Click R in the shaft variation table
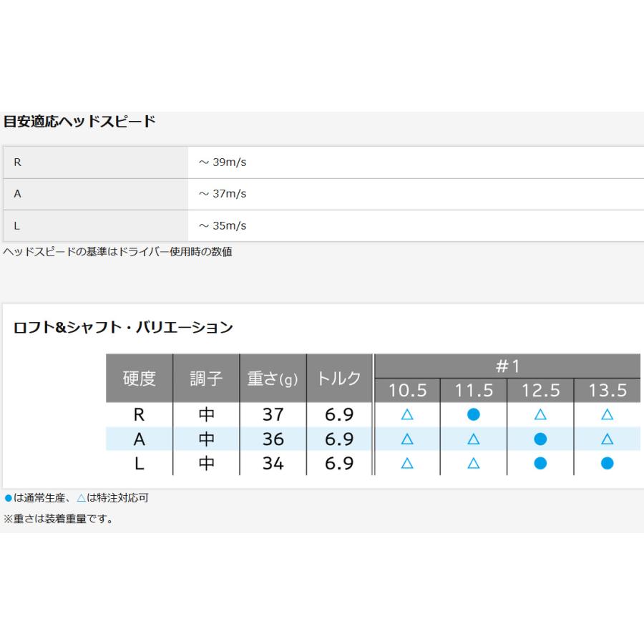This screenshot has height=644, width=644. pyautogui.click(x=140, y=415)
